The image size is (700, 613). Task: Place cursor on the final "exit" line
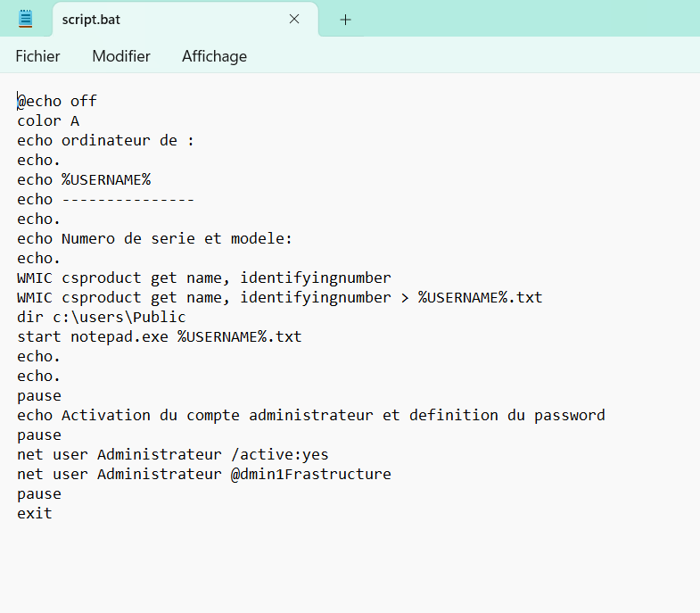point(35,513)
